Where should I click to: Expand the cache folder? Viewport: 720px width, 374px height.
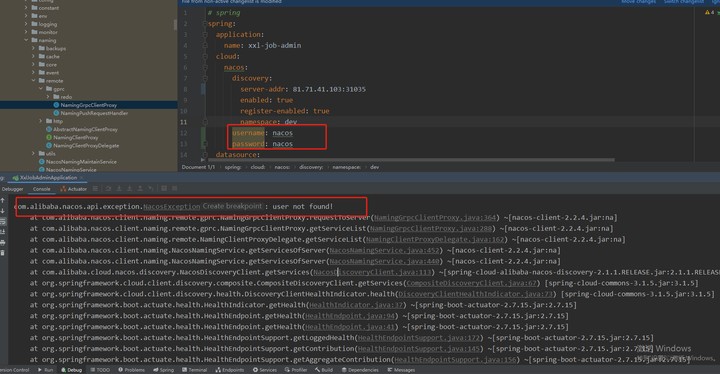pos(34,57)
